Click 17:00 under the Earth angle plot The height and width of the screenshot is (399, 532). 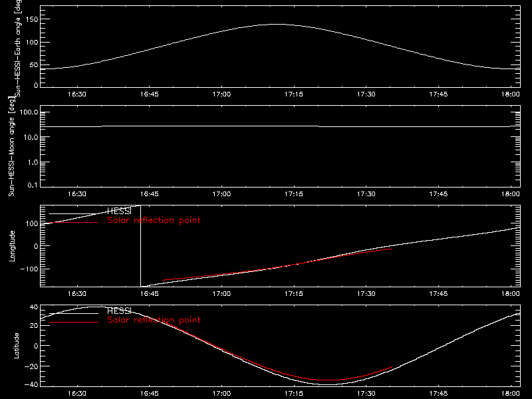(221, 94)
